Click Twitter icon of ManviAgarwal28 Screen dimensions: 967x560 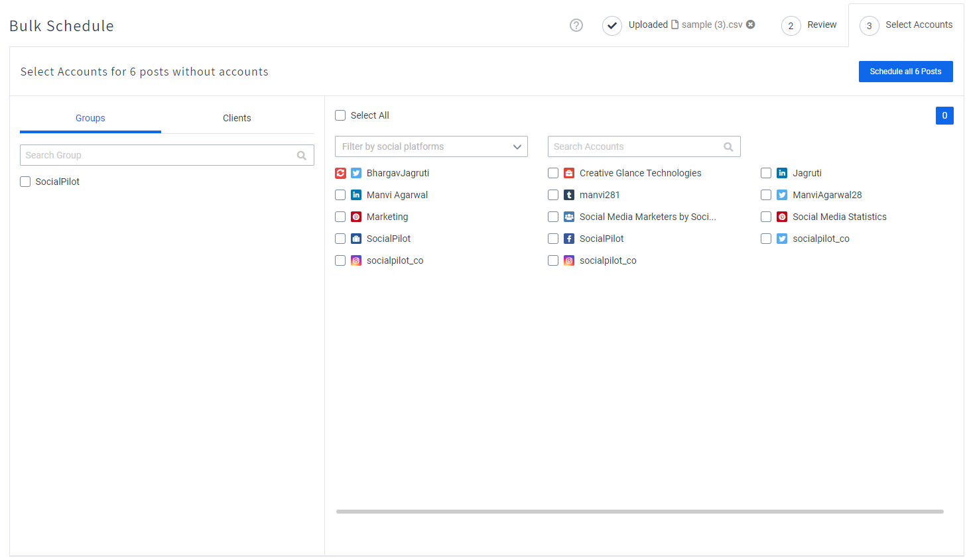tap(782, 195)
